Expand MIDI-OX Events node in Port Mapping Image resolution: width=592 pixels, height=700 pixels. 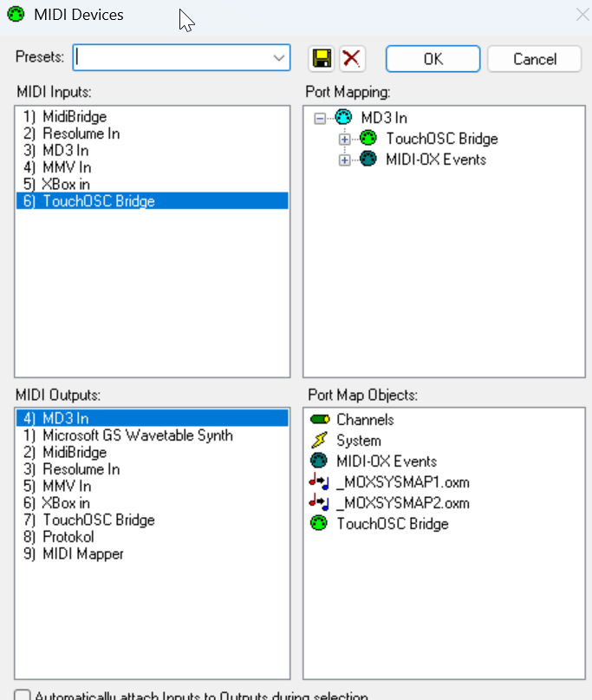tap(344, 160)
